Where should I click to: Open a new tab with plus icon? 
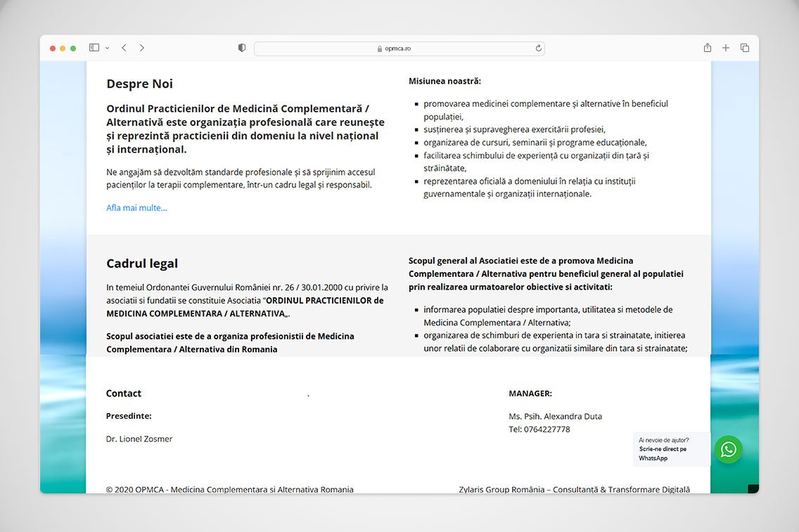pos(726,48)
